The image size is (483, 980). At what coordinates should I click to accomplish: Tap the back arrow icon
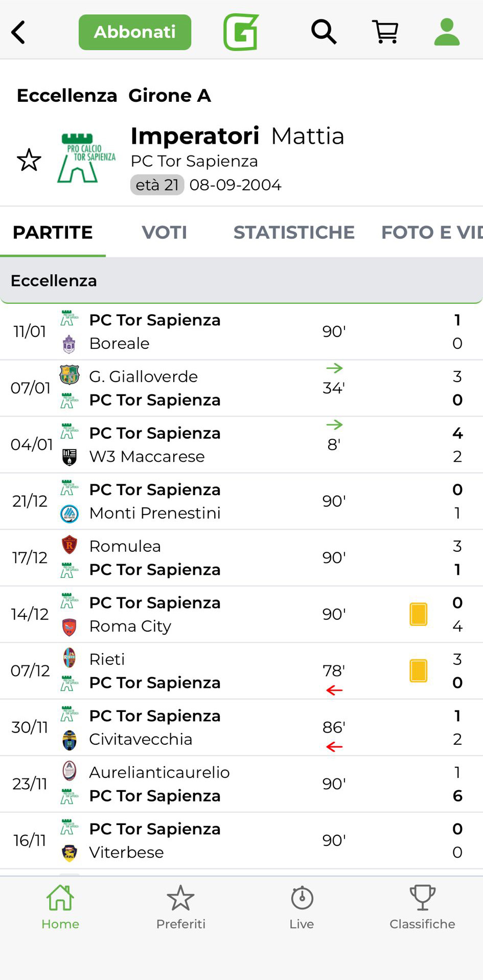pyautogui.click(x=19, y=33)
